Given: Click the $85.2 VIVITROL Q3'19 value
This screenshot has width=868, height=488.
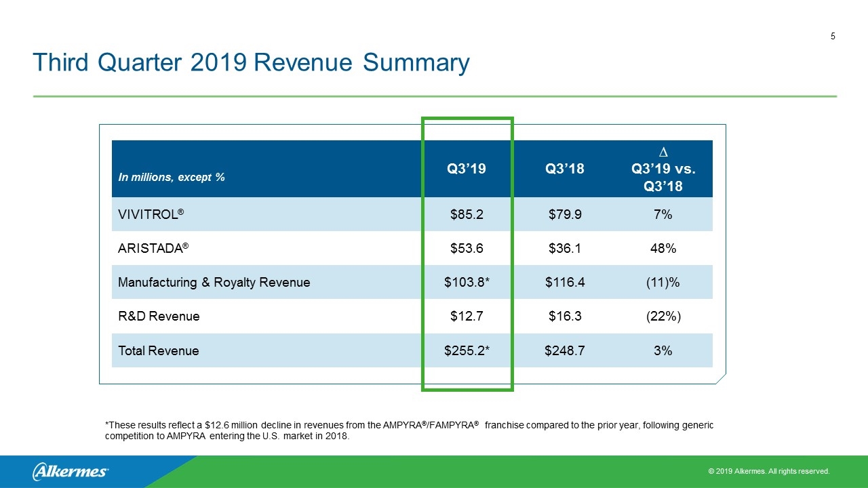Looking at the screenshot, I should coord(467,215).
